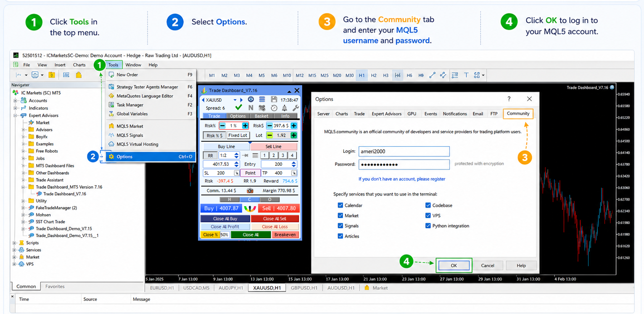Click the green checkmark icon in dashboard

pos(239,108)
